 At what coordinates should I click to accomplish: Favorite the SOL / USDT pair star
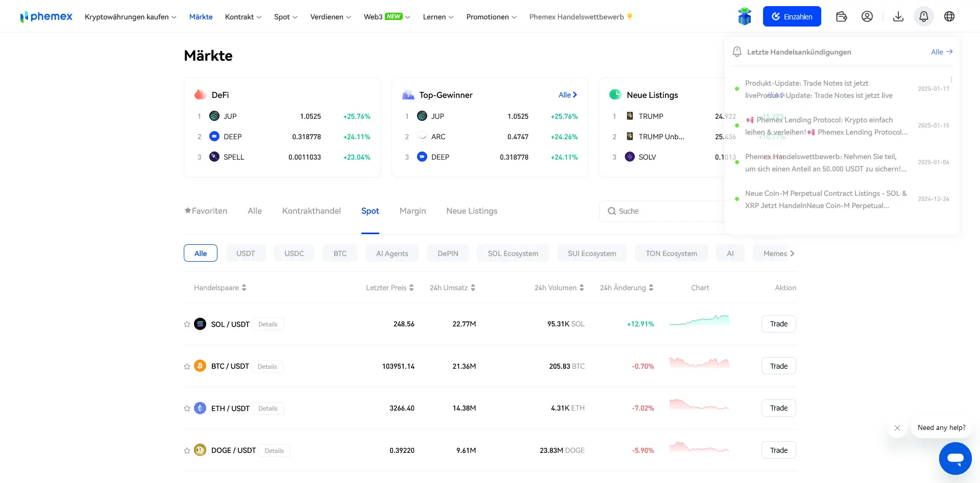(x=187, y=324)
